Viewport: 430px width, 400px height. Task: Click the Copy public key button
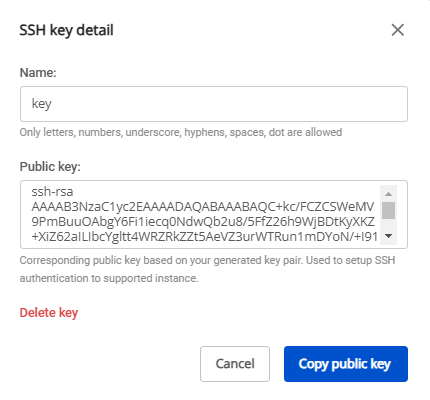coord(346,364)
